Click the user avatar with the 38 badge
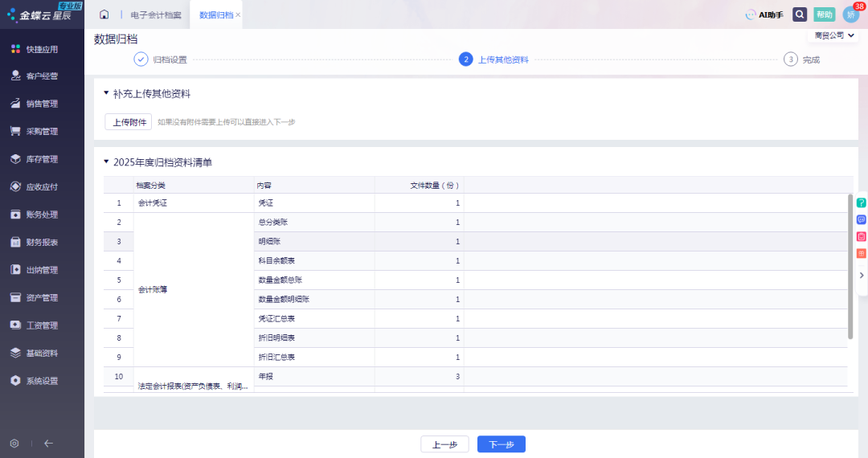The image size is (868, 458). [x=850, y=14]
